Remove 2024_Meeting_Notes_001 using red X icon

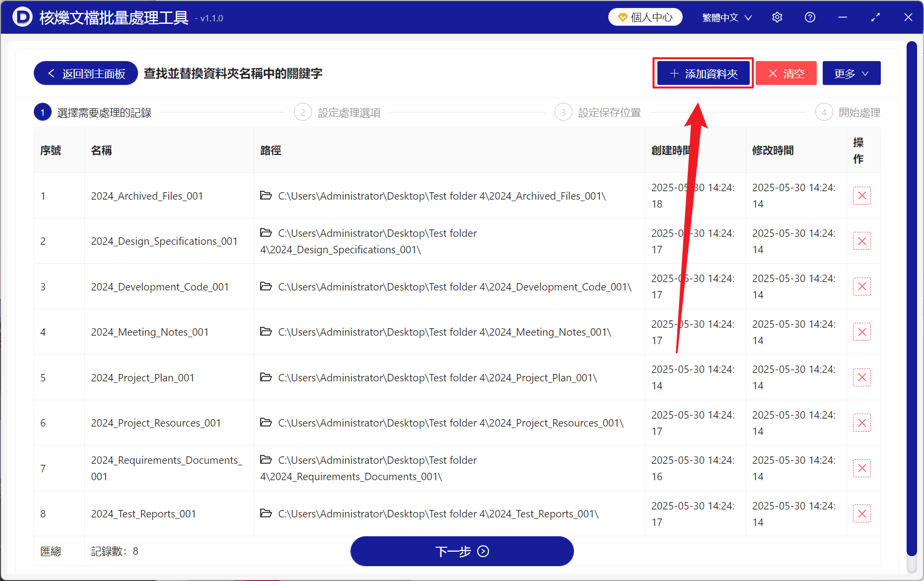click(x=862, y=332)
